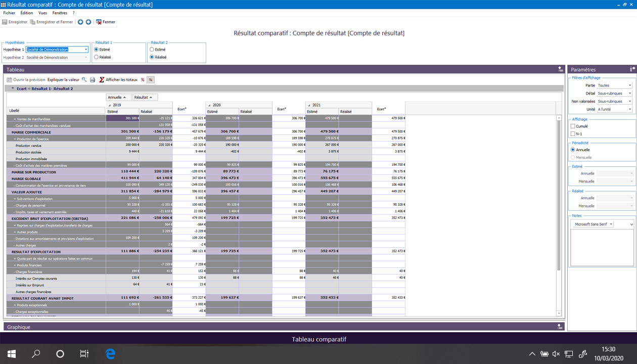Screen dimensions: 637x364
Task: Open Cortana circle icon on taskbar
Action: pos(60,354)
